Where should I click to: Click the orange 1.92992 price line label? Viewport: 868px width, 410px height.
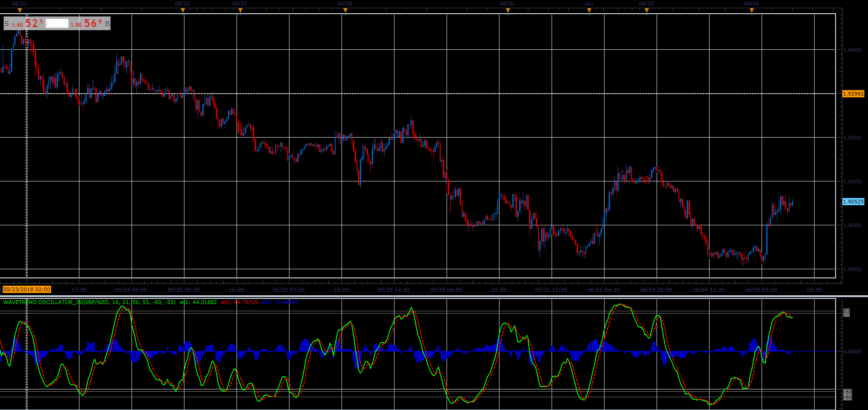tap(853, 94)
